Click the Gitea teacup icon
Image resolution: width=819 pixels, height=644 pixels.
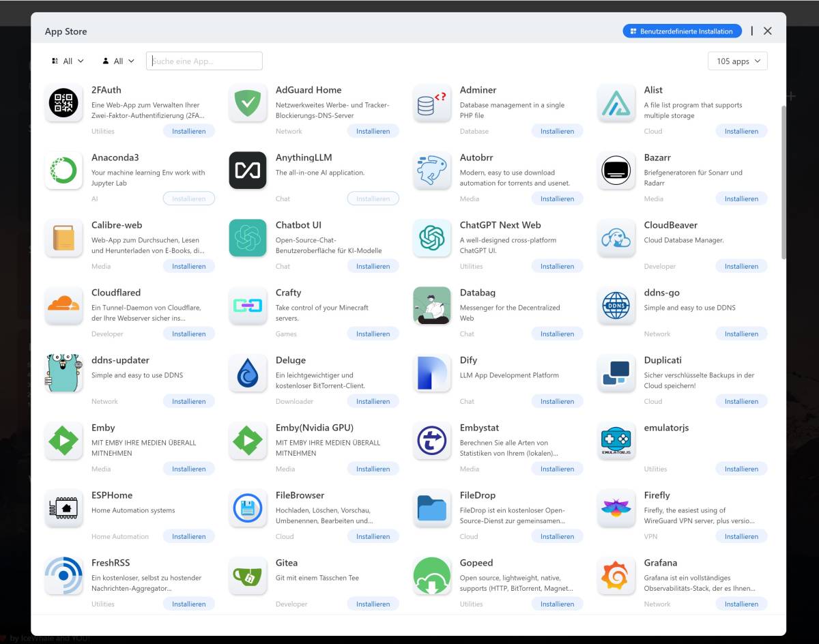[x=248, y=576]
